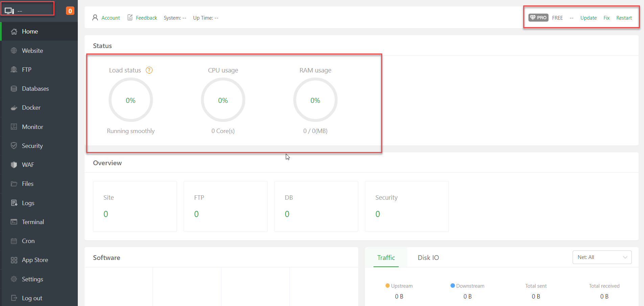Image resolution: width=644 pixels, height=306 pixels.
Task: Click the Account icon in the top bar
Action: [95, 18]
